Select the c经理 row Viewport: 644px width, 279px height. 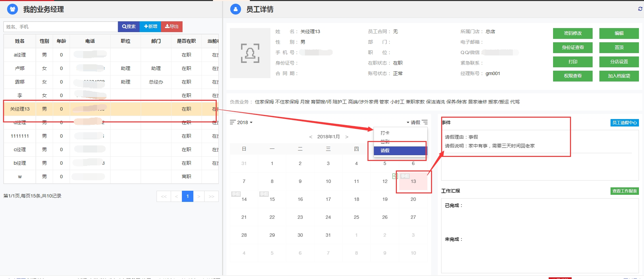point(111,149)
